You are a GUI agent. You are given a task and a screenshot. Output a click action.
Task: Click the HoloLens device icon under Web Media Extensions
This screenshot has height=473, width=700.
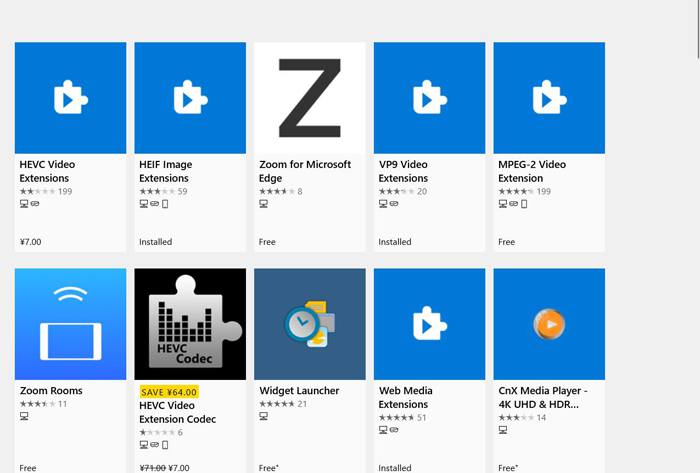(394, 430)
